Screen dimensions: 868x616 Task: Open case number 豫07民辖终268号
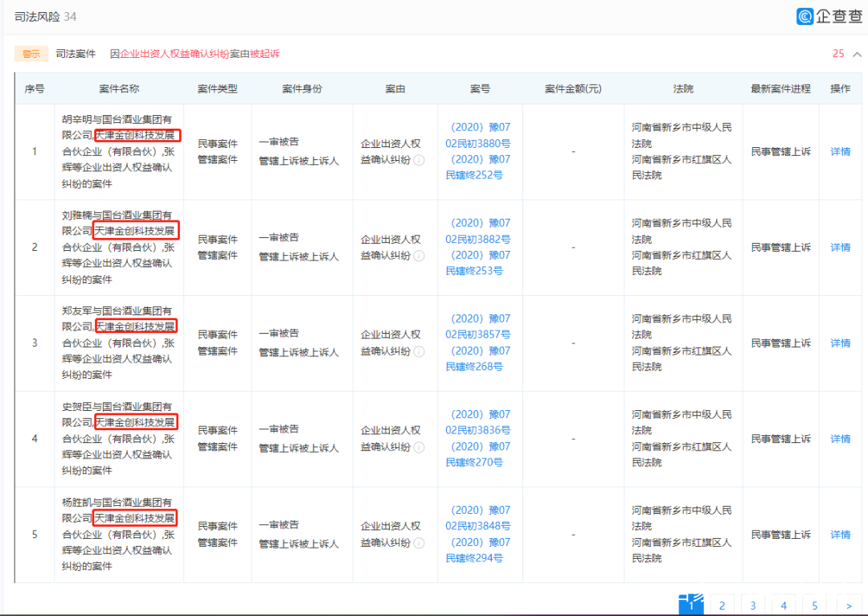point(478,359)
